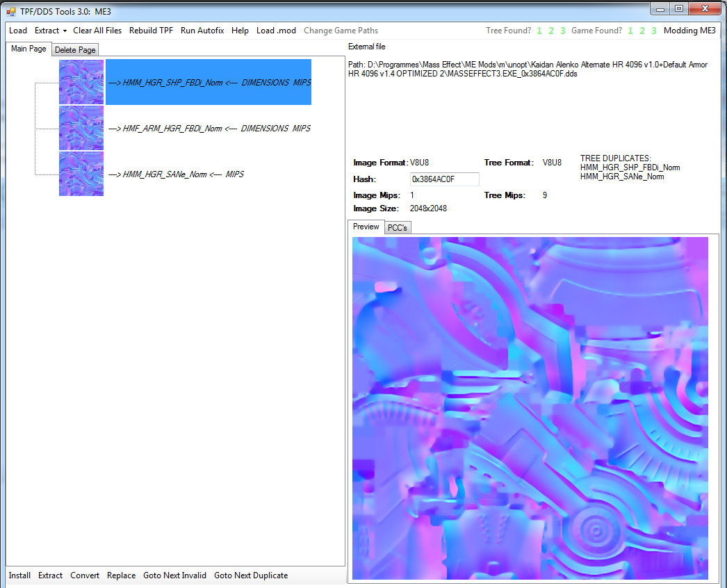This screenshot has width=727, height=588.
Task: Click duplicate entry HMM_HGR_SHP_FBDi_Norm in right panel
Action: [630, 168]
